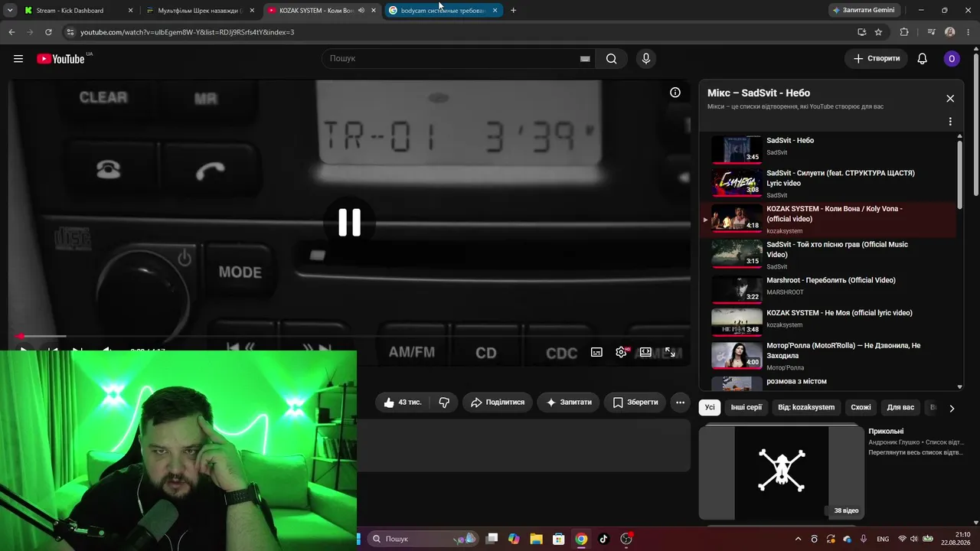Open Chrome extensions puzzle icon
Viewport: 980px width, 551px height.
(904, 32)
